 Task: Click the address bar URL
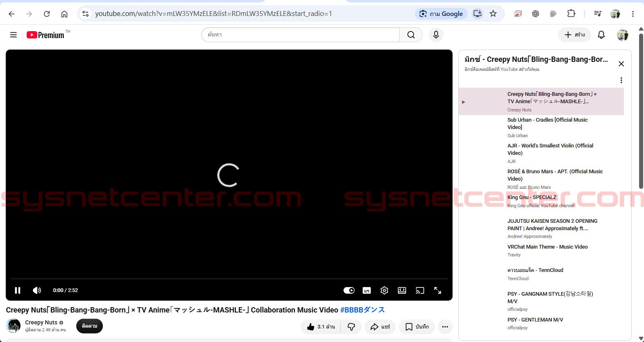(x=214, y=14)
